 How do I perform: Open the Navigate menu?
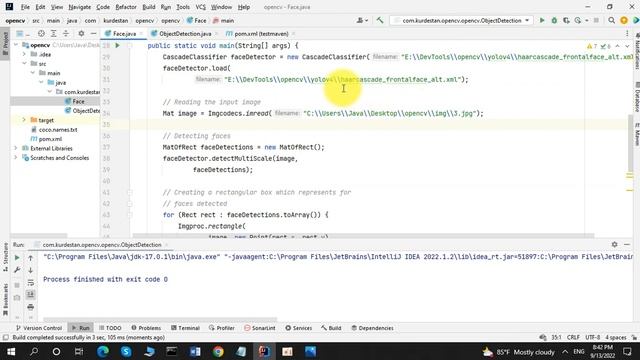[x=80, y=7]
